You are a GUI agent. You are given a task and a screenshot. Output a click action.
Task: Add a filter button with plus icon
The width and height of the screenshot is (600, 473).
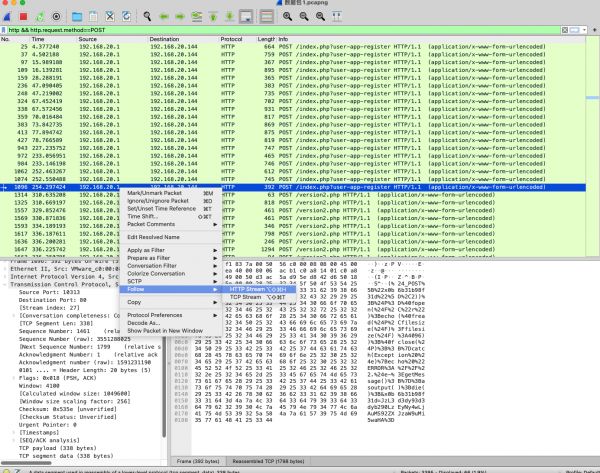pyautogui.click(x=594, y=30)
